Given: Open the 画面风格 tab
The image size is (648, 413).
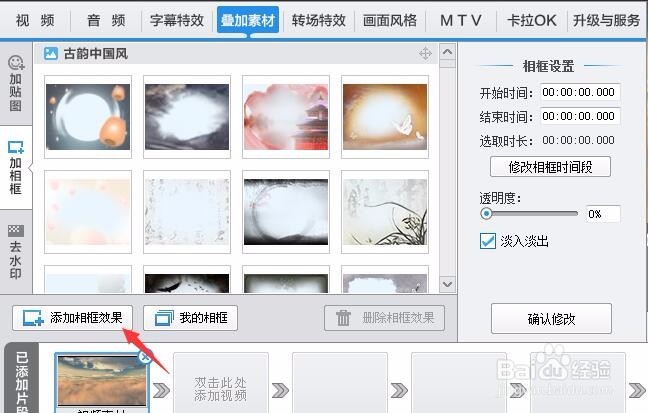Looking at the screenshot, I should click(x=390, y=20).
